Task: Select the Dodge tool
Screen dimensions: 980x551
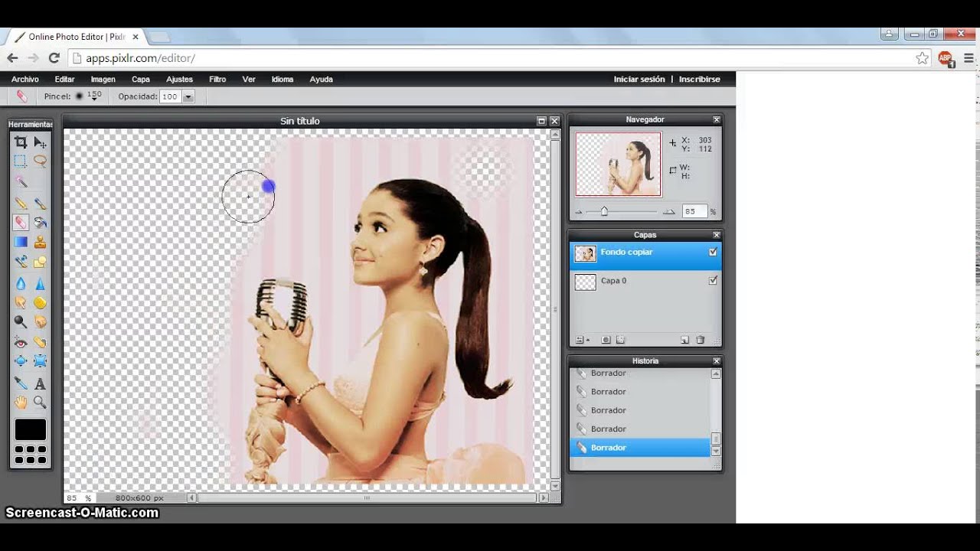Action: coord(21,322)
